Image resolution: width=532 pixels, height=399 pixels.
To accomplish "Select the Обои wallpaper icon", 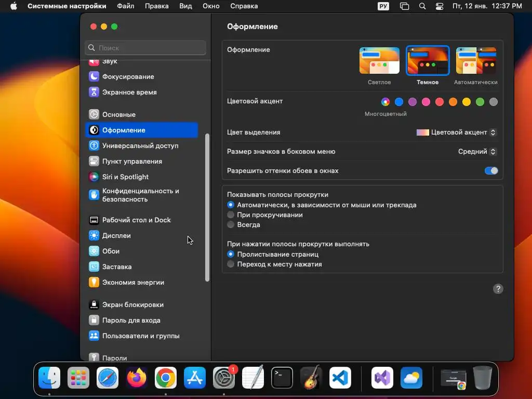I will pyautogui.click(x=94, y=251).
